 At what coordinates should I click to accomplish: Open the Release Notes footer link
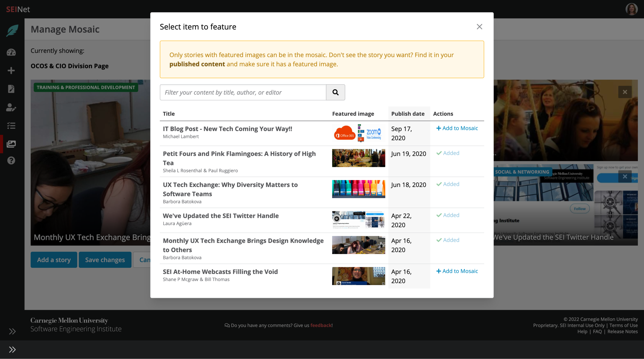622,331
